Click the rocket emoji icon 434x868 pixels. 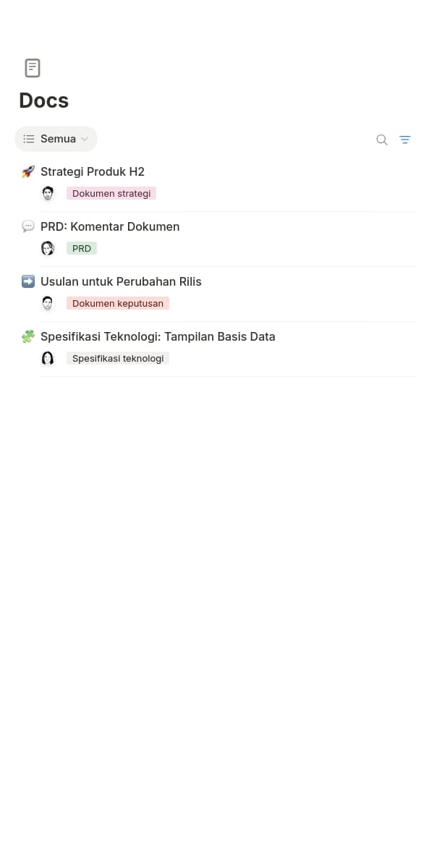click(28, 171)
